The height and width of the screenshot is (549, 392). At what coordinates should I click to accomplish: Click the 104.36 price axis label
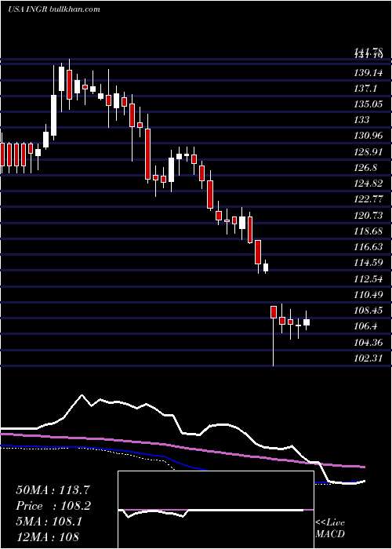pos(370,342)
